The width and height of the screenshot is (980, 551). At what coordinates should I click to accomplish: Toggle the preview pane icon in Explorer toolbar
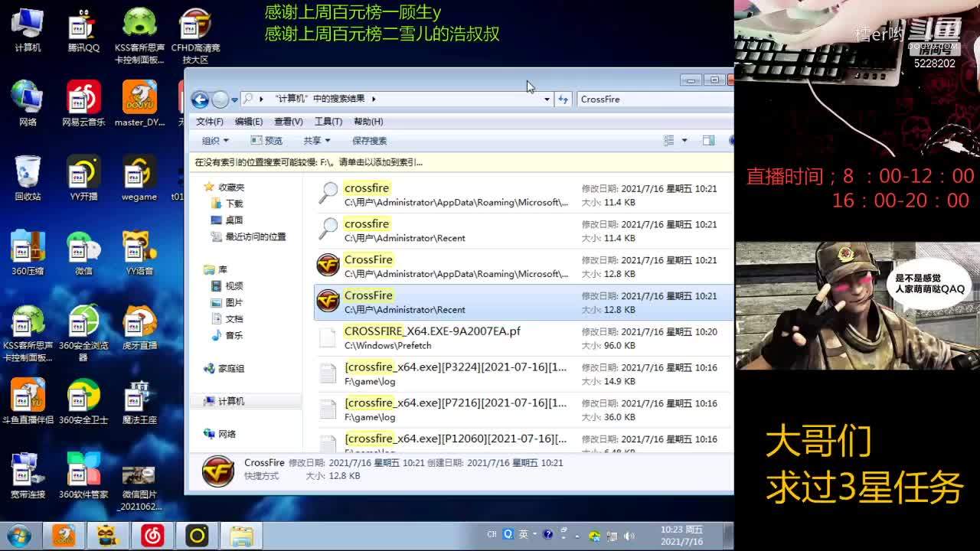click(708, 141)
